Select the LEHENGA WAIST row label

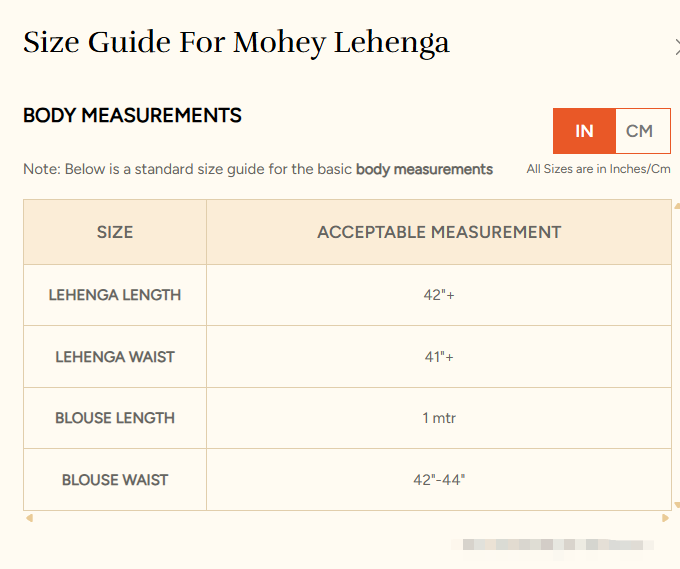click(x=115, y=357)
